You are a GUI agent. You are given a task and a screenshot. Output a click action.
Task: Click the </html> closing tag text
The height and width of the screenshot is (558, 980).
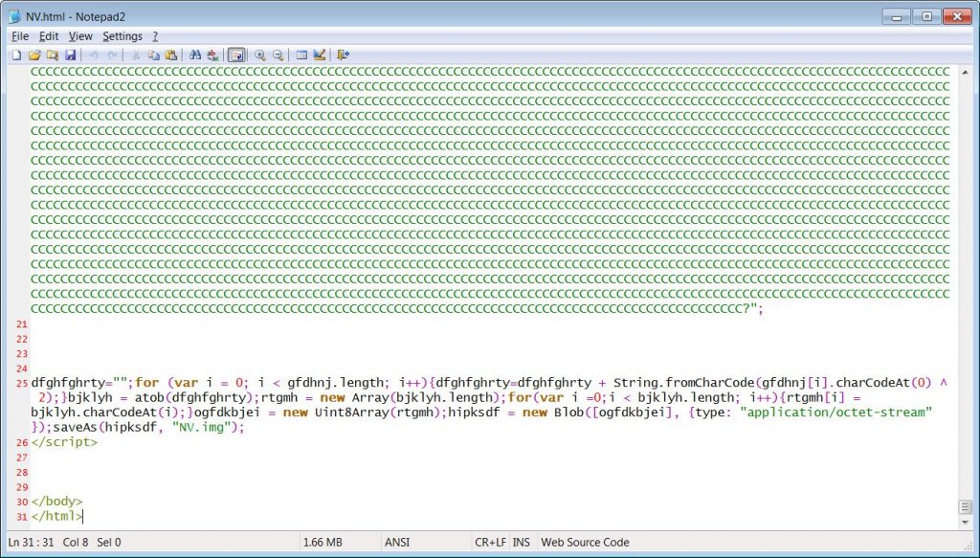tap(56, 516)
